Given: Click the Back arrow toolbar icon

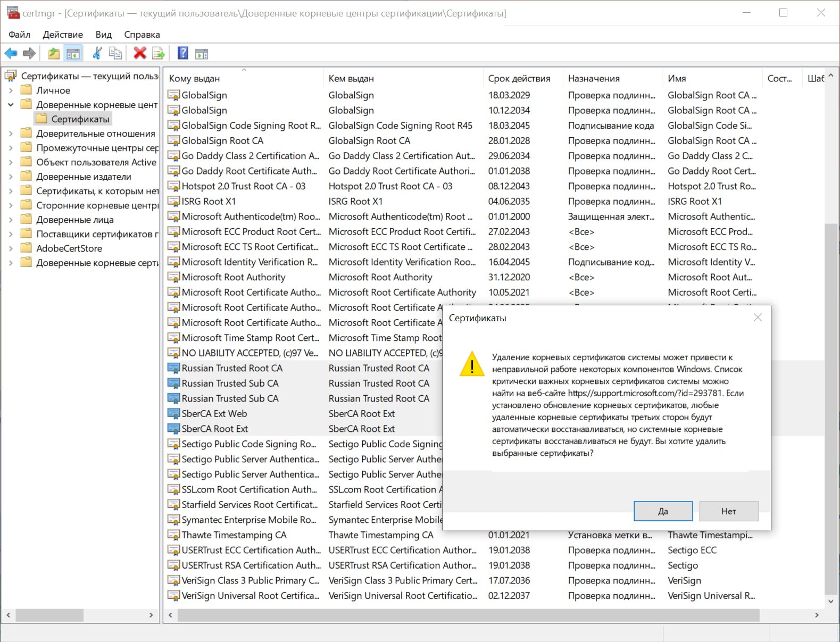Looking at the screenshot, I should tap(11, 53).
